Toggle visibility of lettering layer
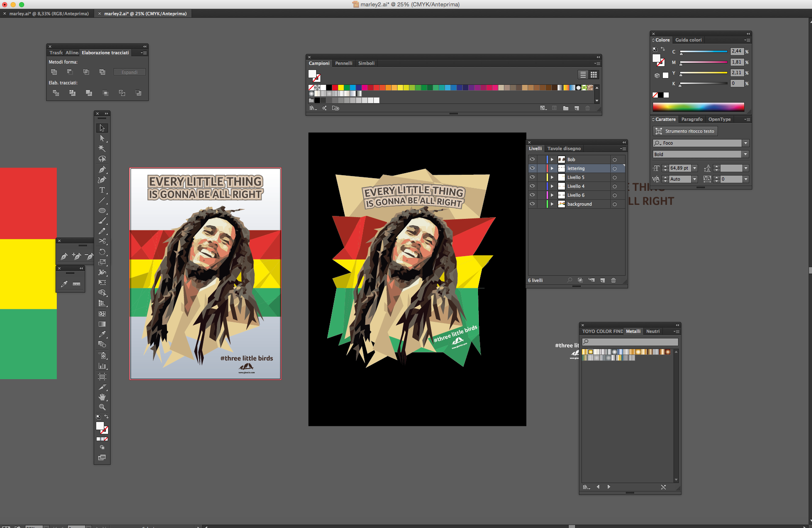Image resolution: width=812 pixels, height=528 pixels. click(x=532, y=168)
